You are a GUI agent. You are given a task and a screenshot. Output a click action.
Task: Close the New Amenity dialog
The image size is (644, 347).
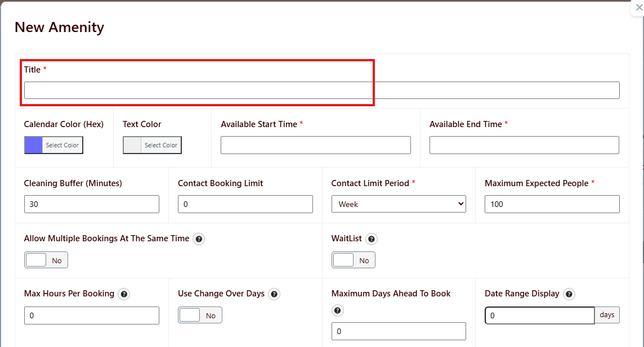(x=638, y=8)
